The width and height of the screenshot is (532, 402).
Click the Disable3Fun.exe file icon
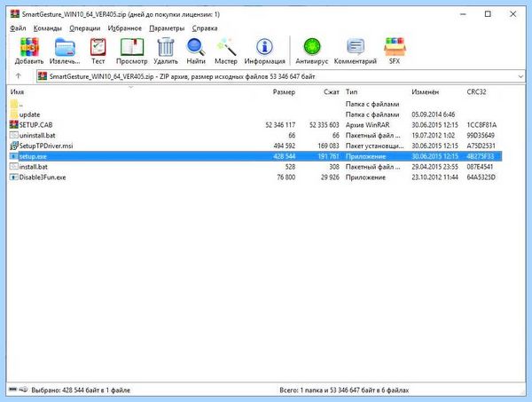(13, 177)
